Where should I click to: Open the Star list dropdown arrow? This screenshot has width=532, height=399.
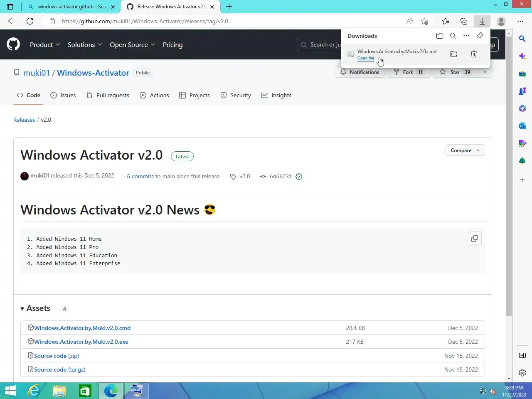tap(485, 72)
